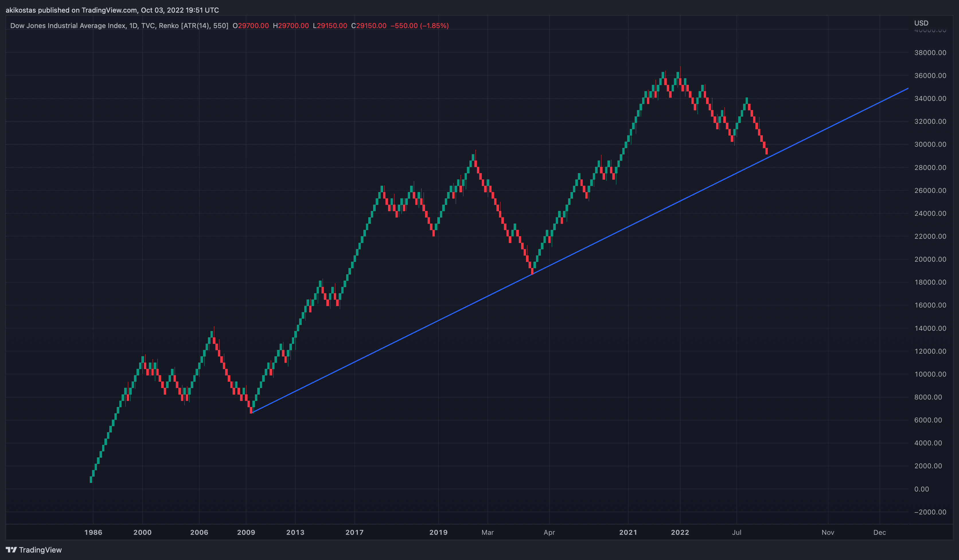Click the 30000.00 price axis label

(x=930, y=144)
